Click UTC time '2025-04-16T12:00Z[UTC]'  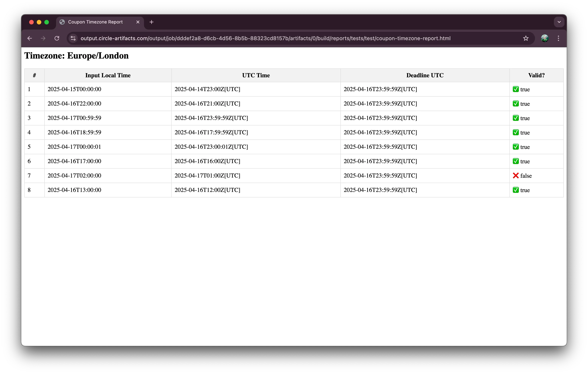pos(207,190)
